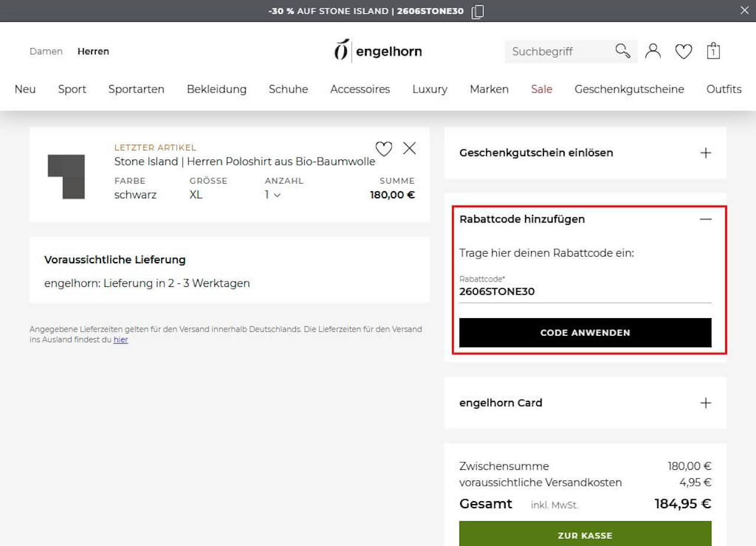Add polo shirt to wishlist heart
756x546 pixels.
point(384,149)
